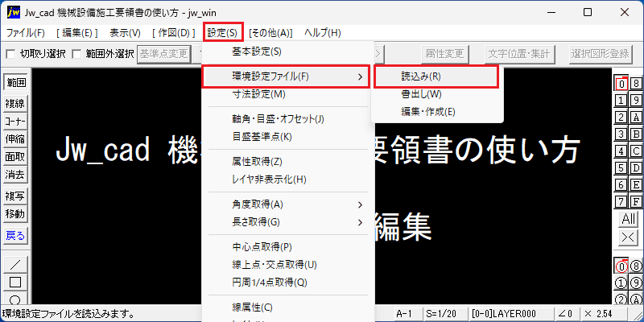The width and height of the screenshot is (644, 322).
Task: Open 表示(V) menu
Action: coord(125,33)
